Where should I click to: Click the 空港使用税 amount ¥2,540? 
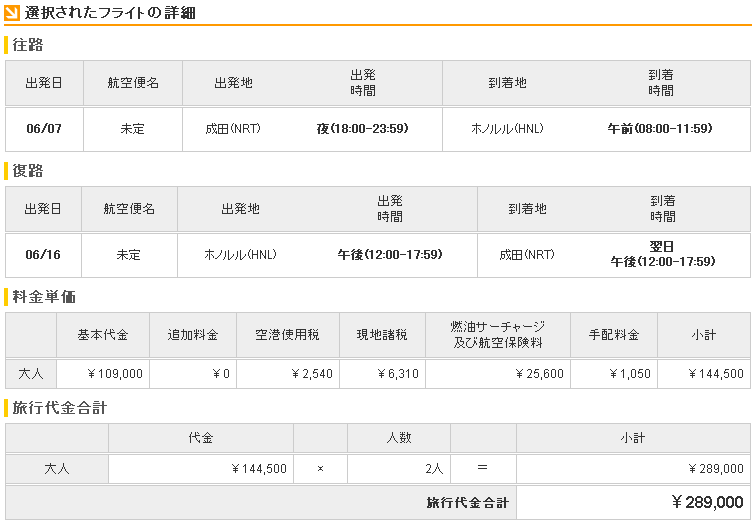click(x=311, y=374)
